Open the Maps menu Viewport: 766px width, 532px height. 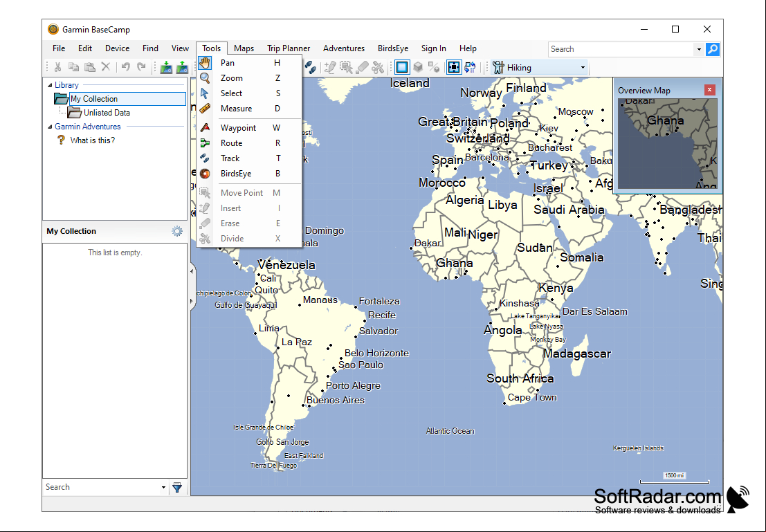(x=244, y=48)
